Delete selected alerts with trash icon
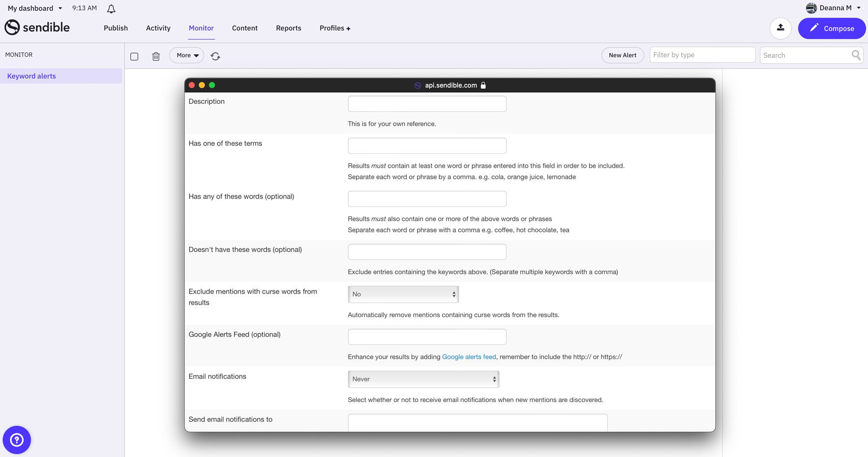Image resolution: width=868 pixels, height=457 pixels. [156, 56]
